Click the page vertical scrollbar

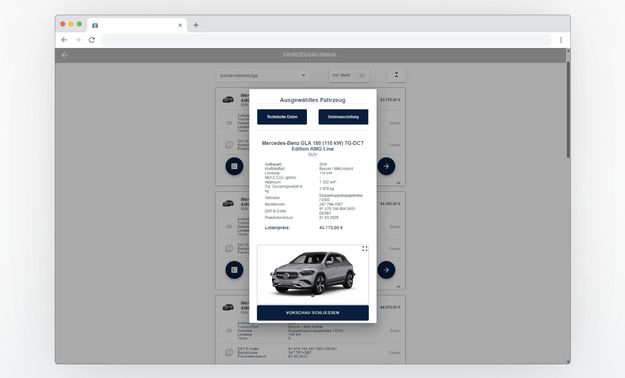point(568,109)
